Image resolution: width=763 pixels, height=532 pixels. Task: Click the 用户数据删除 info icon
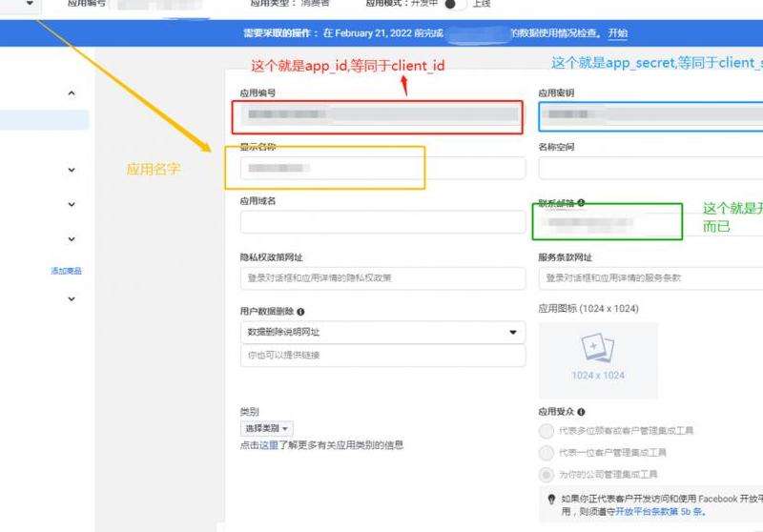pyautogui.click(x=300, y=312)
